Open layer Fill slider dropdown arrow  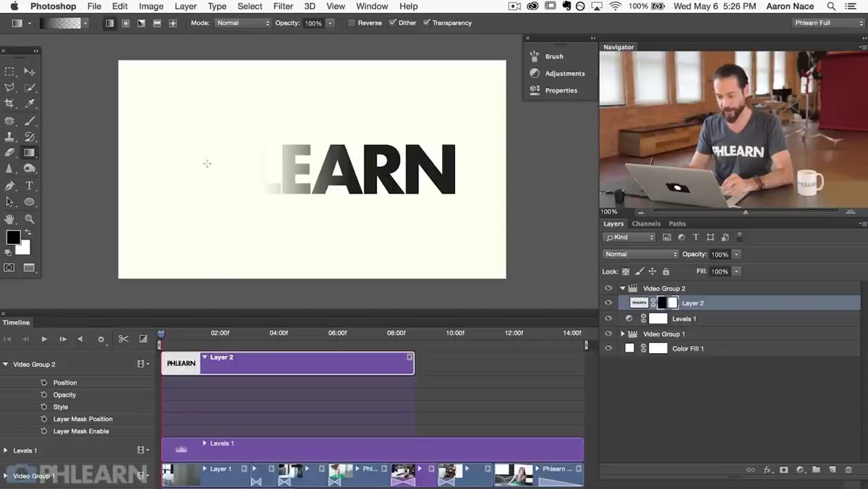pyautogui.click(x=736, y=271)
